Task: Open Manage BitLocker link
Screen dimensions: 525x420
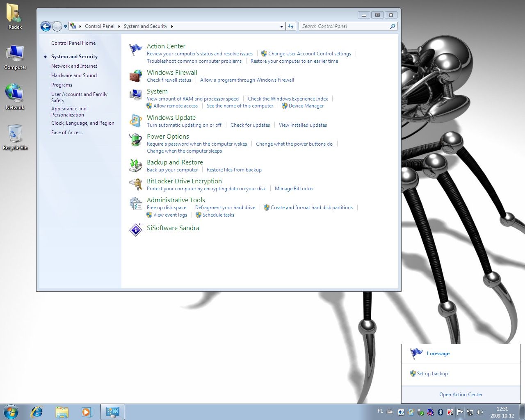Action: [x=294, y=189]
